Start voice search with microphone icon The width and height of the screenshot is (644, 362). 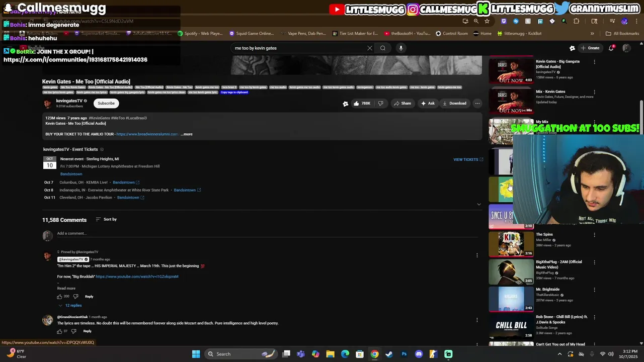coord(401,48)
